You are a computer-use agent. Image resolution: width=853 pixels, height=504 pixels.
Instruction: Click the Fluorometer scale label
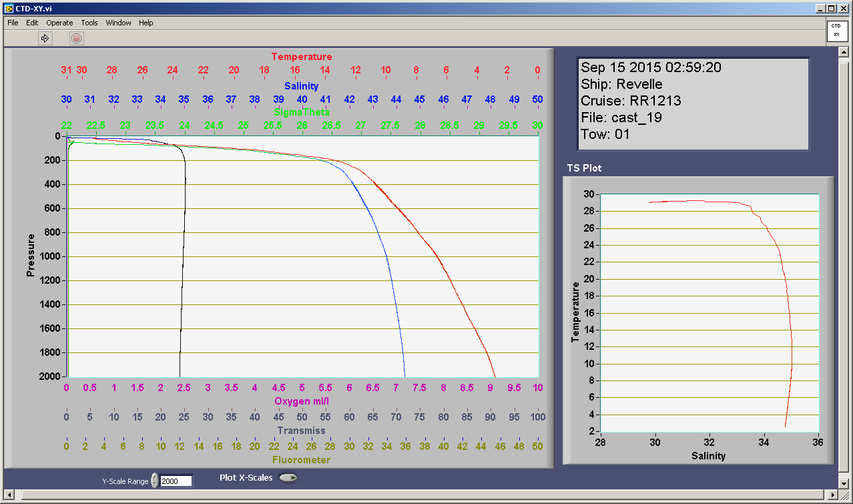click(x=301, y=459)
